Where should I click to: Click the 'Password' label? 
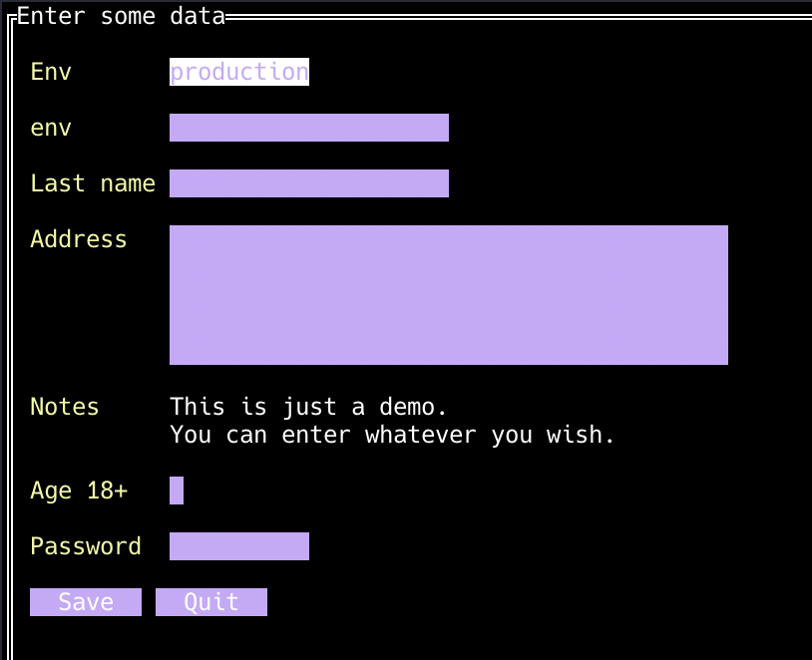pyautogui.click(x=86, y=546)
